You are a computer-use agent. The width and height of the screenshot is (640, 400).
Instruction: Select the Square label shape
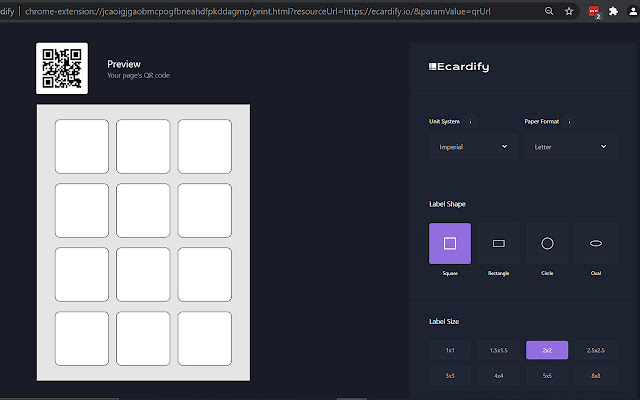(x=450, y=243)
